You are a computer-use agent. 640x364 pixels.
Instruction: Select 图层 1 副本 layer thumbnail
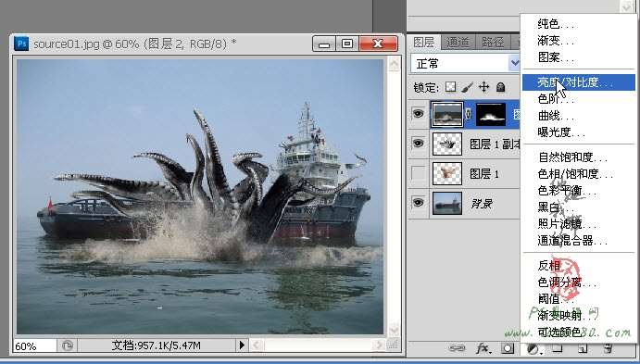[447, 144]
